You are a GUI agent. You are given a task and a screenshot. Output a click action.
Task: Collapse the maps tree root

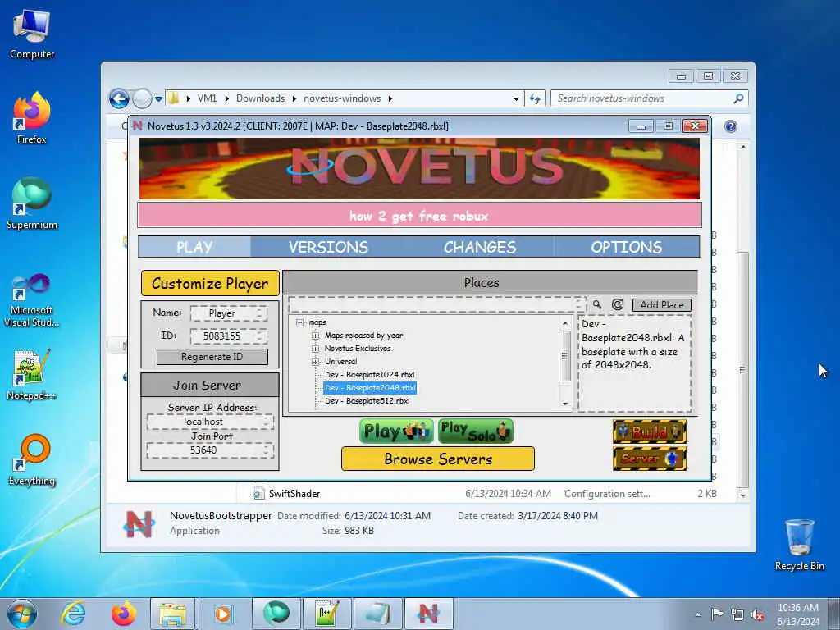tap(299, 322)
